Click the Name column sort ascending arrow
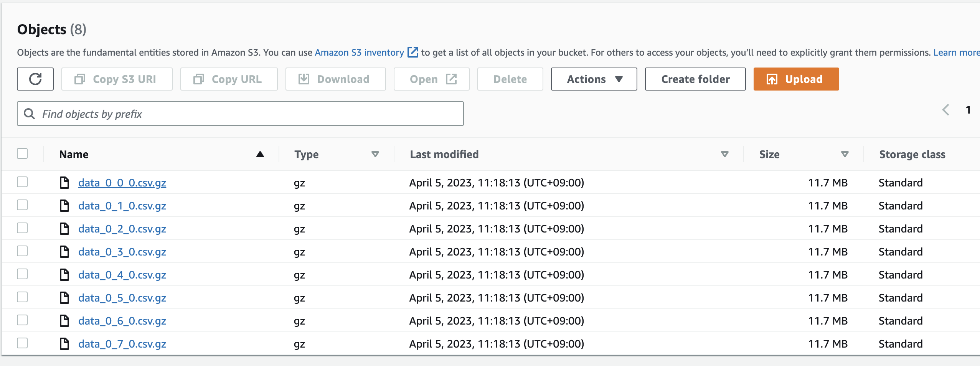This screenshot has height=366, width=980. [260, 154]
